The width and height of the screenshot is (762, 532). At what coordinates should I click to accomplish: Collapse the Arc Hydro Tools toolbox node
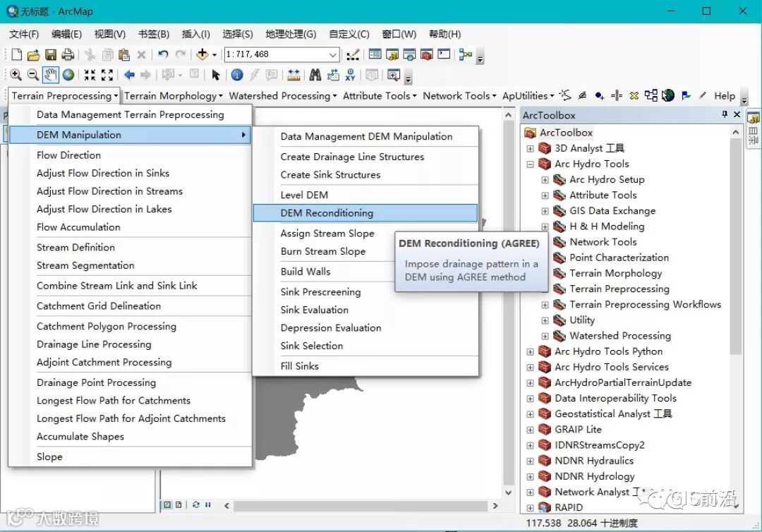point(530,164)
